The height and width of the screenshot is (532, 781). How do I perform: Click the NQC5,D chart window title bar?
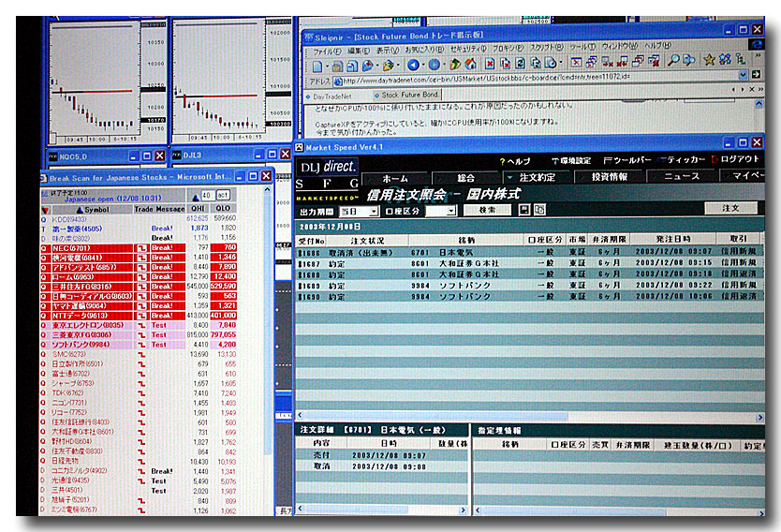pos(107,155)
